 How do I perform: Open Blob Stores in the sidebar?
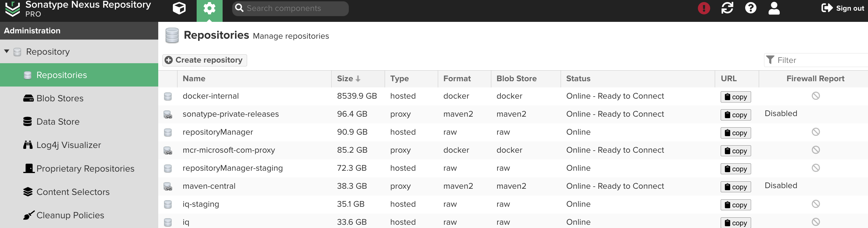[79, 98]
